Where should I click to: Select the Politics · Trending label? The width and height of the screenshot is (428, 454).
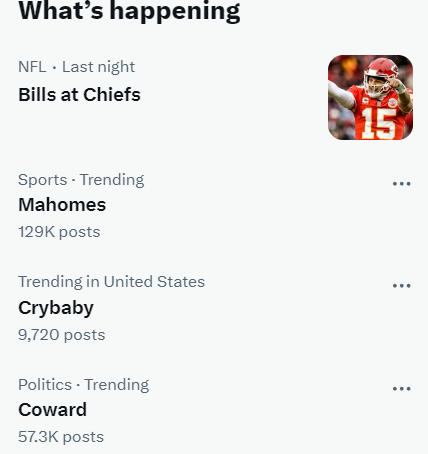[83, 385]
